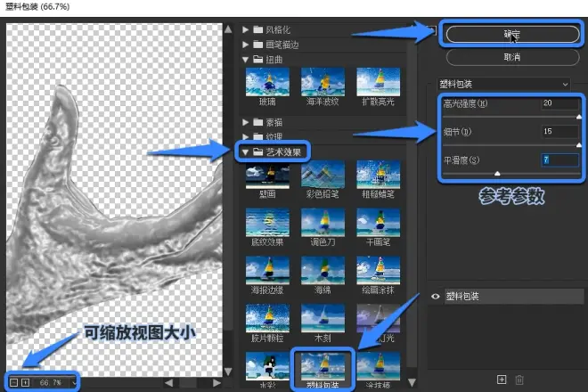This screenshot has width=588, height=392.
Task: Adjust the 高光强度 slider handle
Action: pos(579,117)
